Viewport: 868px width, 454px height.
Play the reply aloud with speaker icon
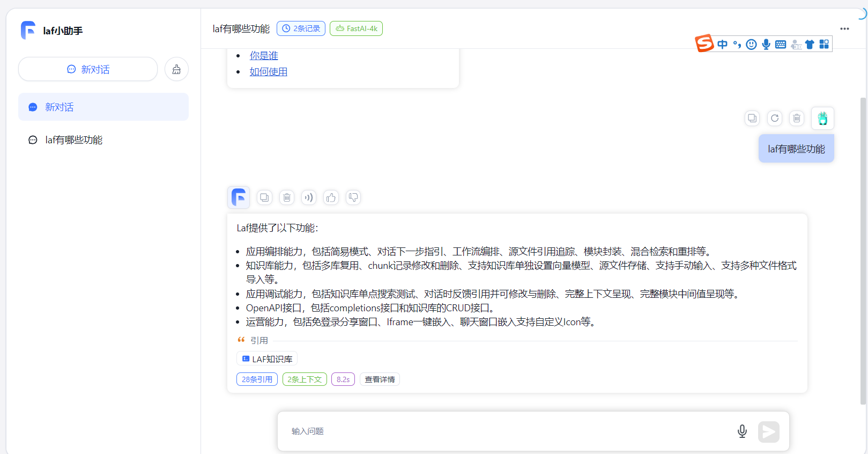point(309,197)
